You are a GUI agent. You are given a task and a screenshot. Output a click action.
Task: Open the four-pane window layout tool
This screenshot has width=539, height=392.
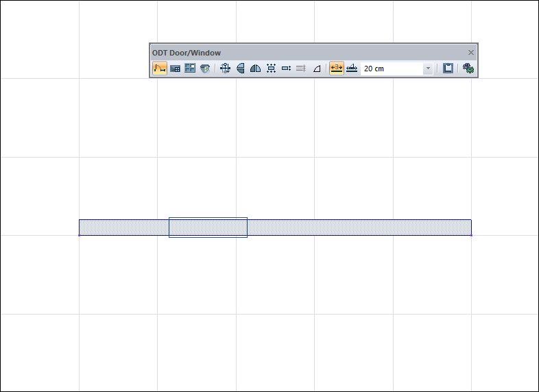coord(190,68)
